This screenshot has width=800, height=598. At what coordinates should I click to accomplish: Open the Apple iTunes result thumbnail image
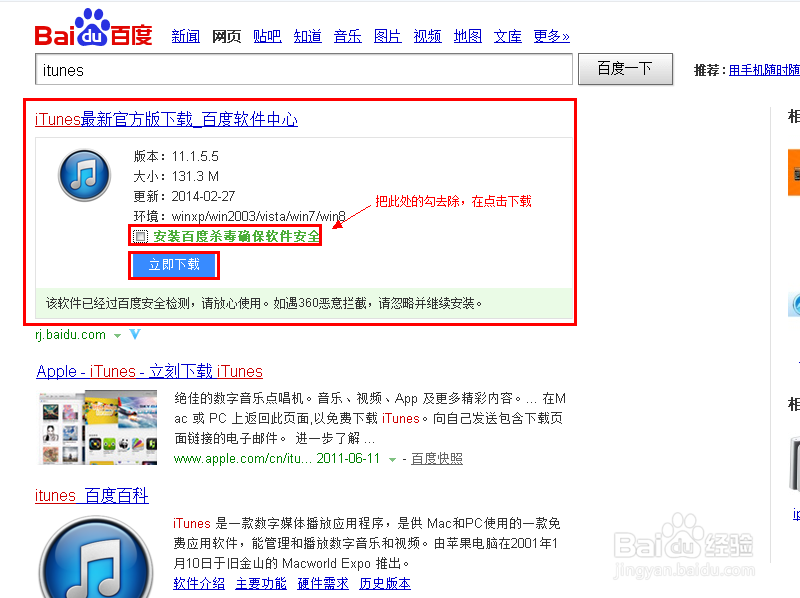(x=98, y=428)
